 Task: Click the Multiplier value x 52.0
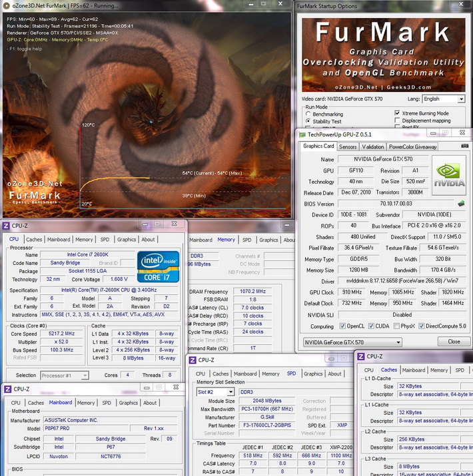coord(61,342)
